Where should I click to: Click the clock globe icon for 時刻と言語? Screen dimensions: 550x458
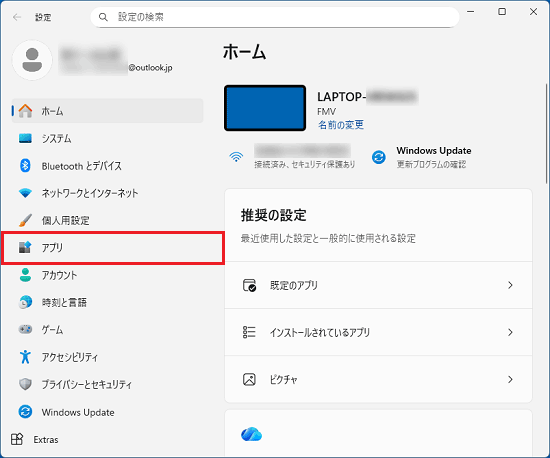25,302
